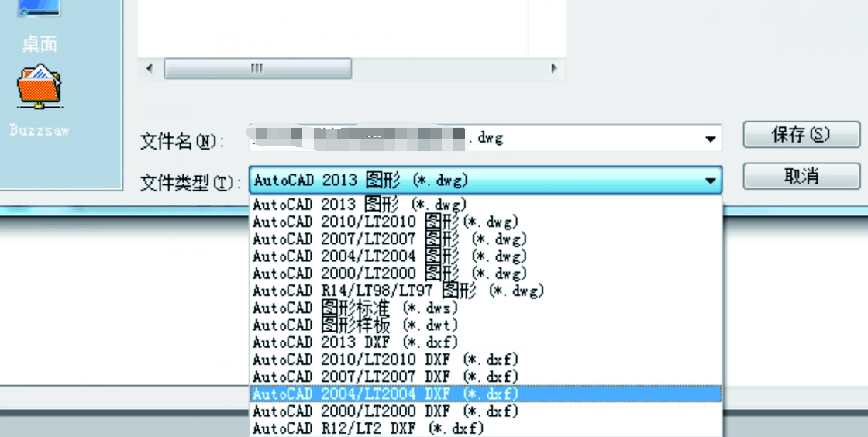Viewport: 868px width, 437px height.
Task: Select AutoCAD 2007/LT2007 图形 (*.dwg) option
Action: click(486, 239)
